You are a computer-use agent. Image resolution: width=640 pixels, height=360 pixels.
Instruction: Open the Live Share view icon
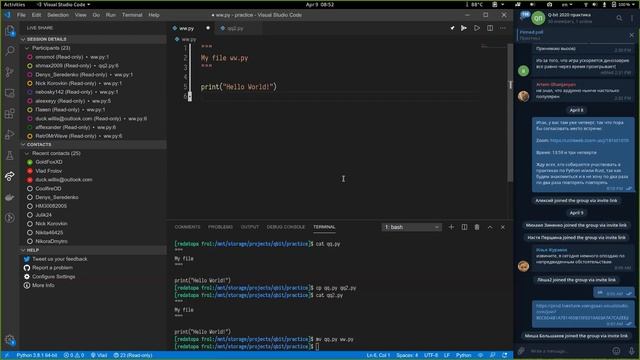point(10,176)
